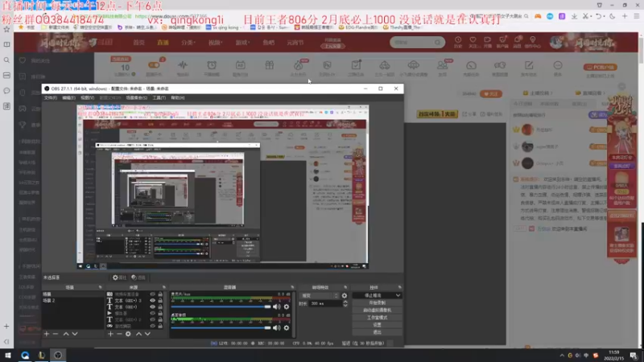Viewport: 644px width, 362px height.
Task: Move the scene up in the Scenes panel
Action: (66, 334)
